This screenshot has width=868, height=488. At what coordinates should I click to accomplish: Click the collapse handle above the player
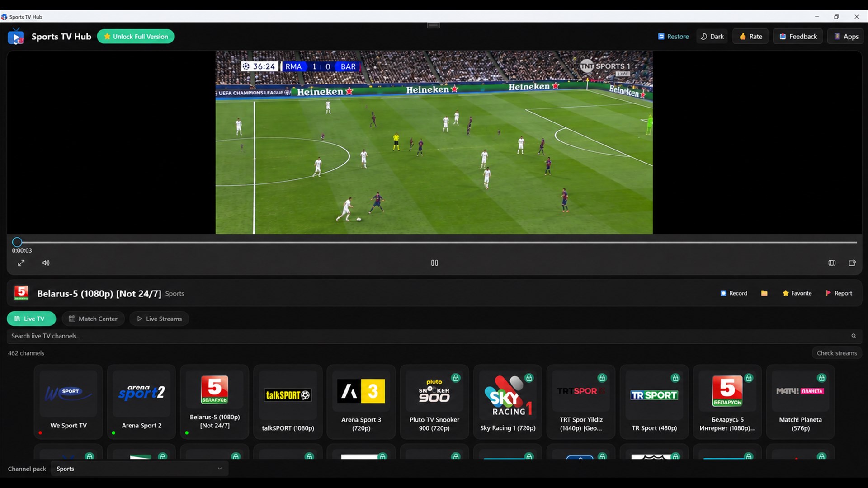tap(434, 25)
